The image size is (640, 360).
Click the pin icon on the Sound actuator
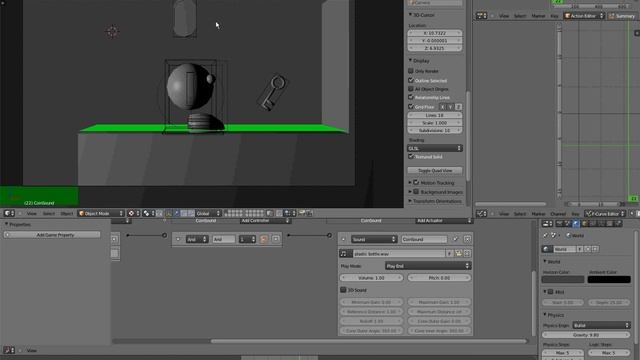[456, 239]
